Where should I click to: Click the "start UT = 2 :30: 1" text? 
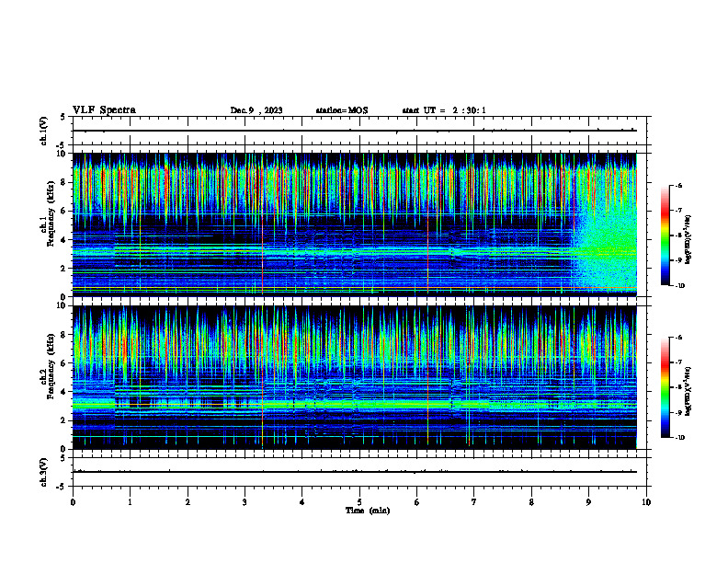coord(444,110)
